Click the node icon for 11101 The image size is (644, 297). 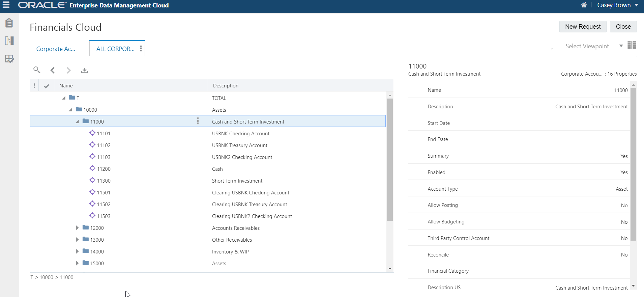point(92,133)
